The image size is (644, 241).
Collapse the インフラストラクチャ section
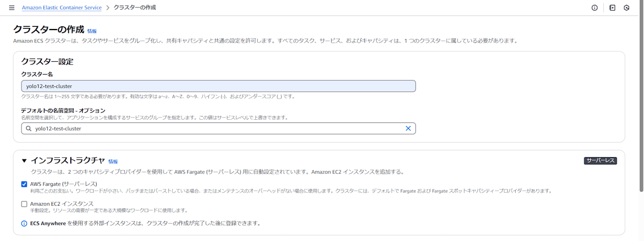tap(24, 160)
